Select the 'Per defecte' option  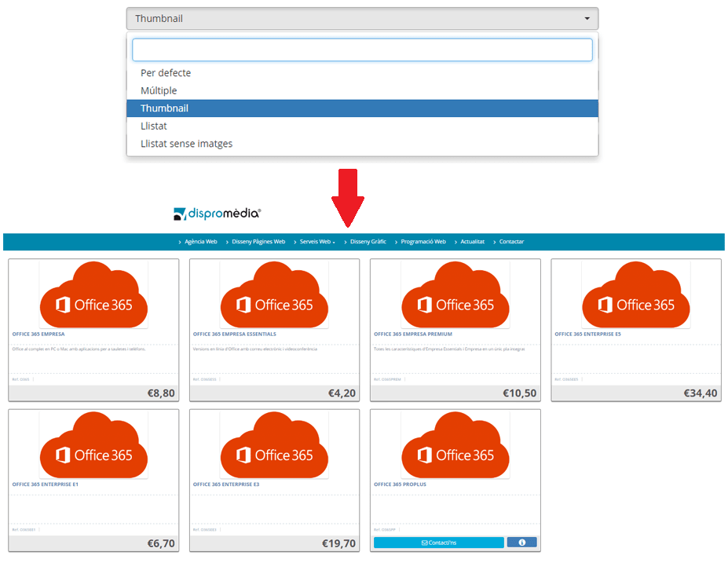(x=362, y=73)
